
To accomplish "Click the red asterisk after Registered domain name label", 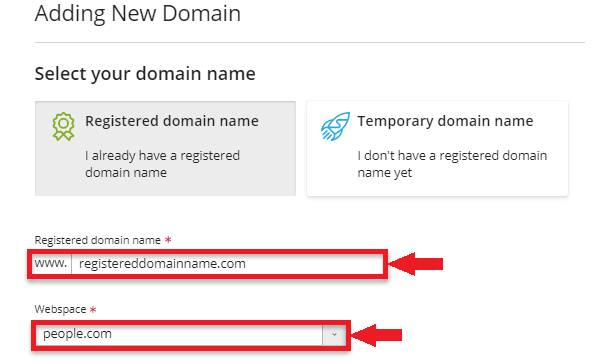I will (x=168, y=240).
